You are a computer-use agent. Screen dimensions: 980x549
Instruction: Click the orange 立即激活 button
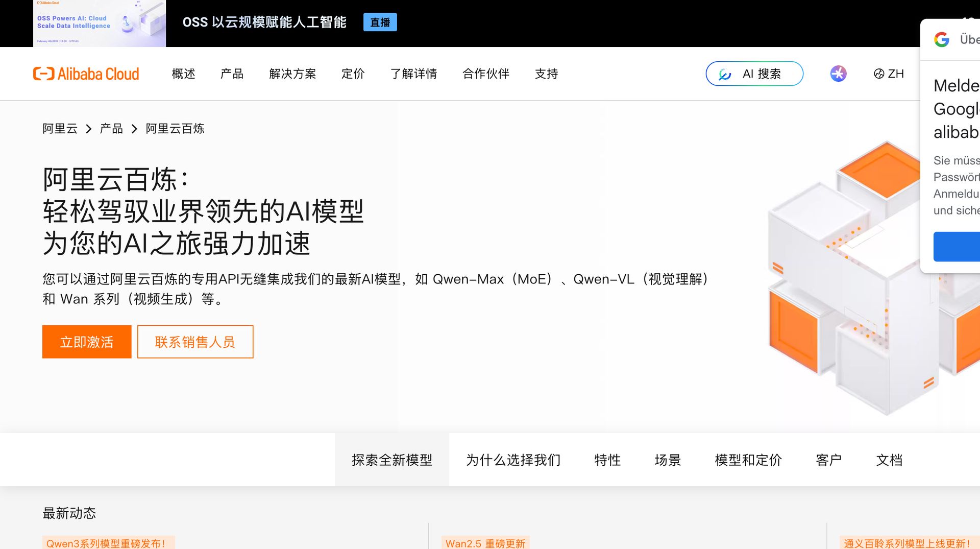87,342
